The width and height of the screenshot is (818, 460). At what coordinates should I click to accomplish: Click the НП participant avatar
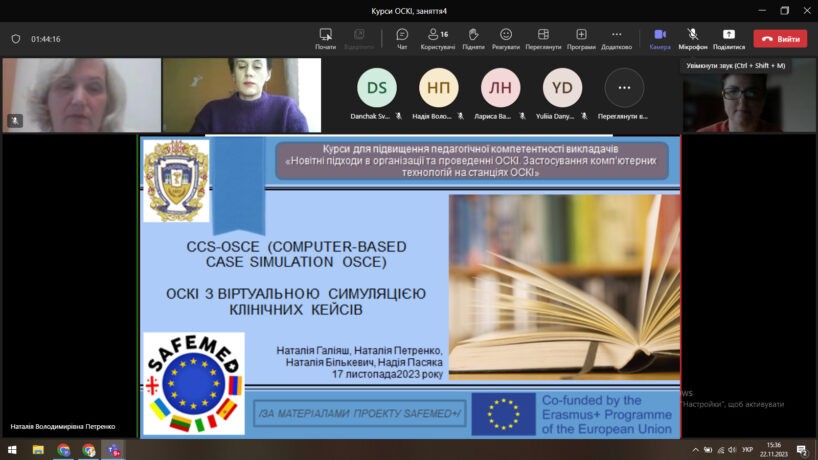click(438, 88)
